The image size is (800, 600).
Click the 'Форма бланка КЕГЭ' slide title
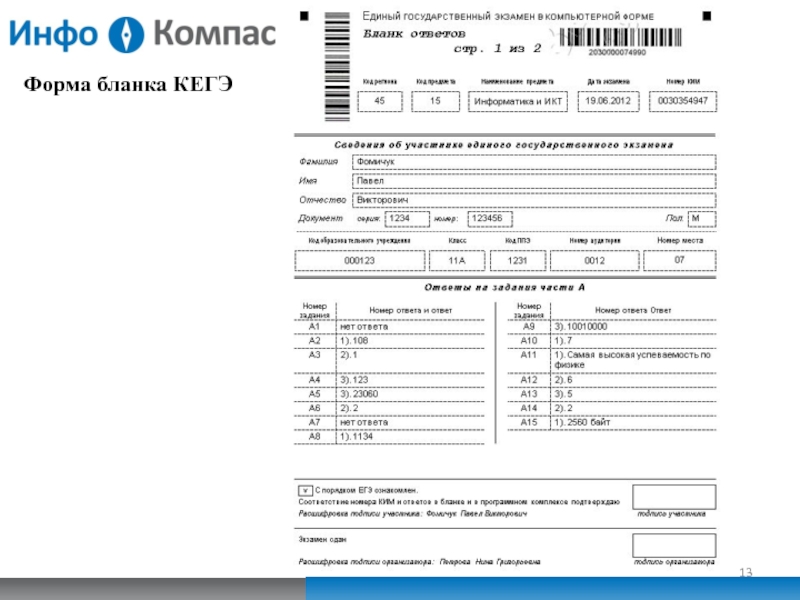(128, 84)
